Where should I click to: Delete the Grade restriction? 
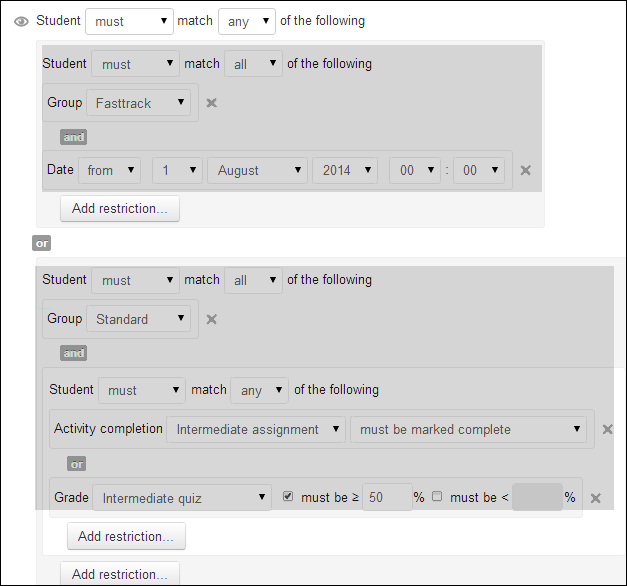coord(596,498)
